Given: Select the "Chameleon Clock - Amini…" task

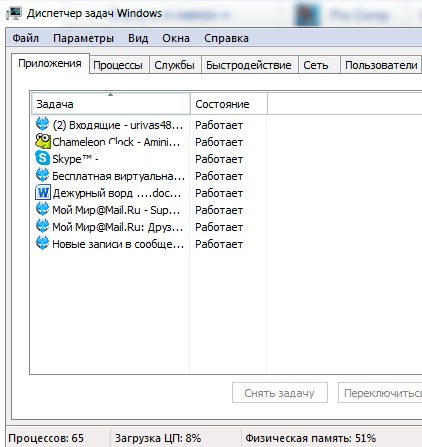Looking at the screenshot, I should (x=116, y=142).
